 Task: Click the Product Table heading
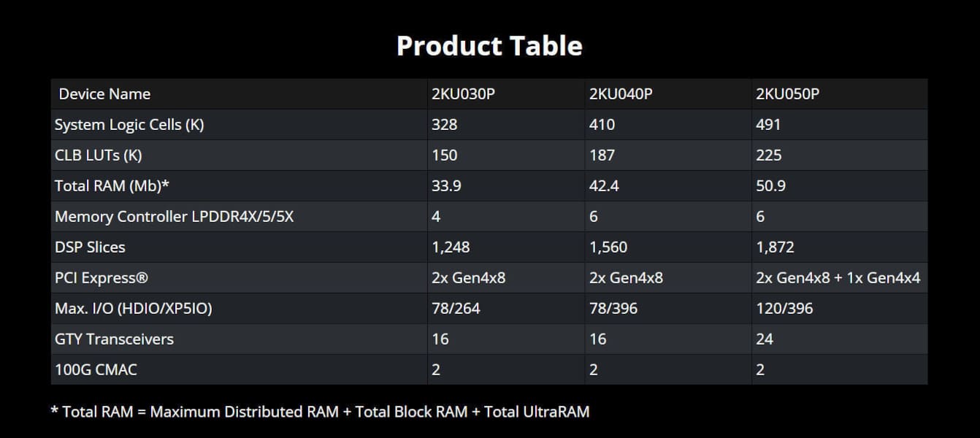coord(489,46)
